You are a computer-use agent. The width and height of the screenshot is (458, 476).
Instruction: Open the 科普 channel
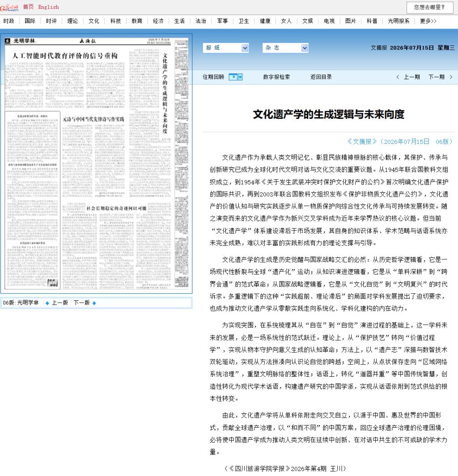tap(372, 21)
